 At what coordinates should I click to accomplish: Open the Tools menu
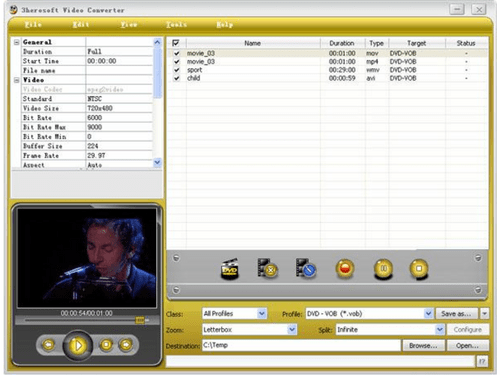click(x=176, y=24)
